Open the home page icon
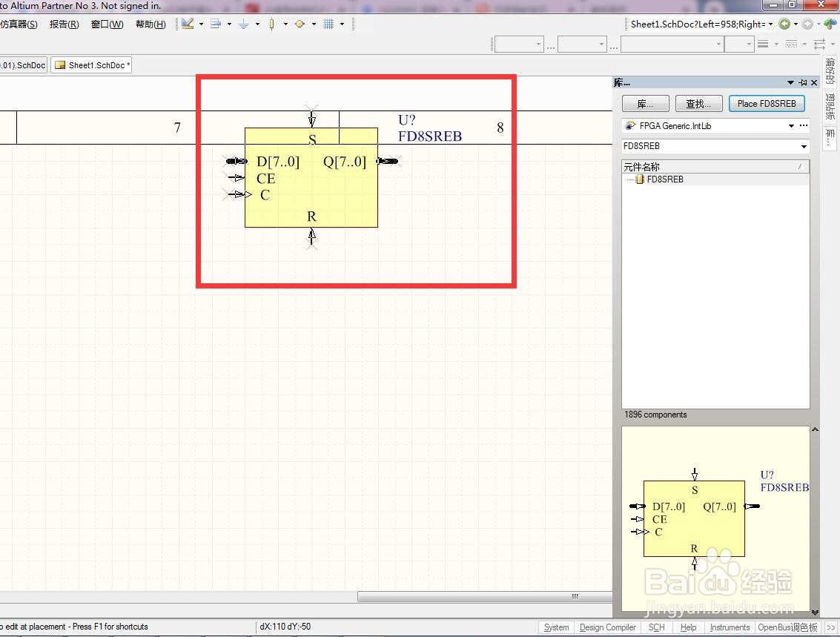This screenshot has width=840, height=637. tap(830, 24)
